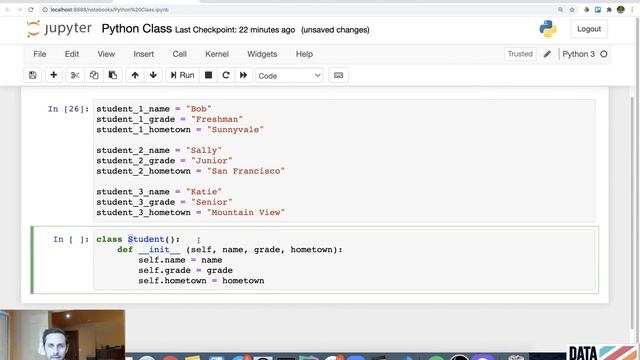
Task: Open the File menu
Action: [40, 54]
